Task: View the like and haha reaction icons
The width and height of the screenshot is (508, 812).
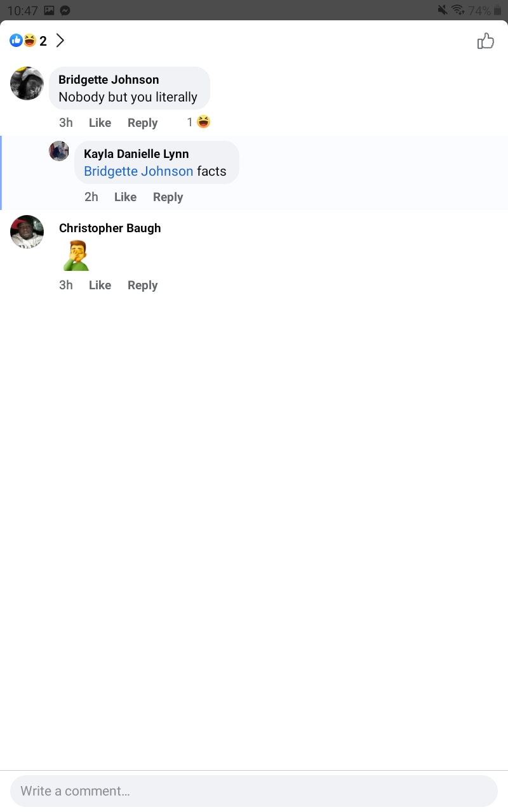Action: (23, 41)
